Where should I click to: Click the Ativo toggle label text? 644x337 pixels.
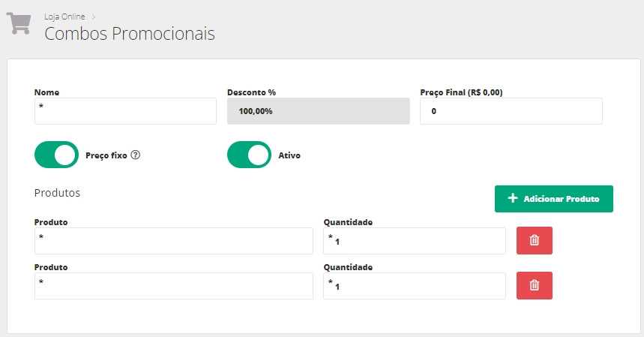(289, 155)
